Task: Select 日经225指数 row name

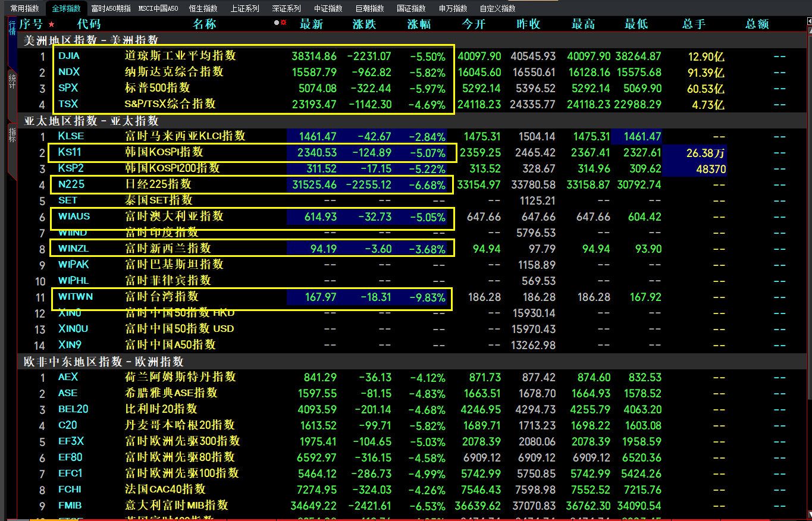Action: coord(158,184)
